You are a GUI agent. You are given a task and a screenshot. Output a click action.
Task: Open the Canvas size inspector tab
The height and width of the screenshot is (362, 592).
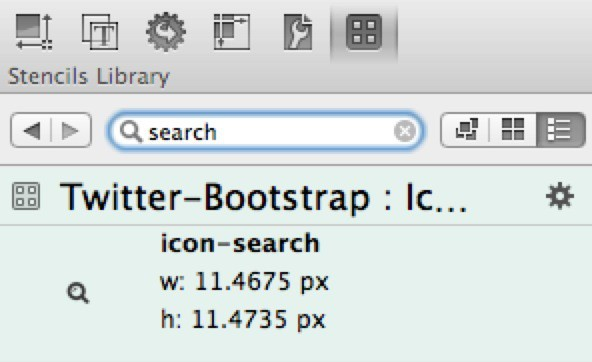click(232, 32)
